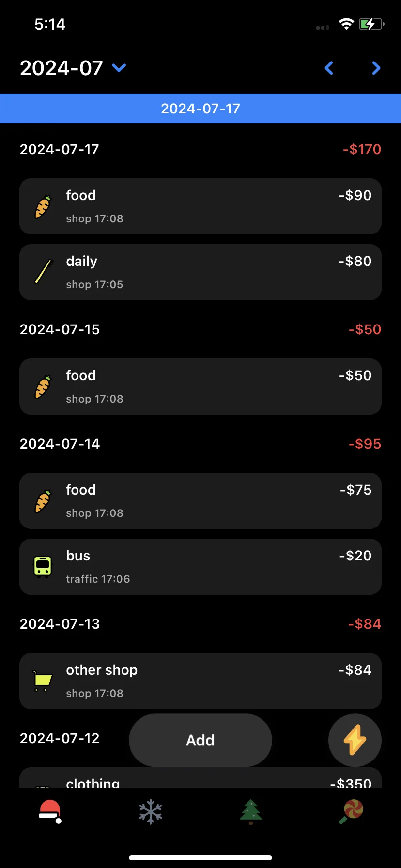Open the Santa hat tab

[x=50, y=811]
